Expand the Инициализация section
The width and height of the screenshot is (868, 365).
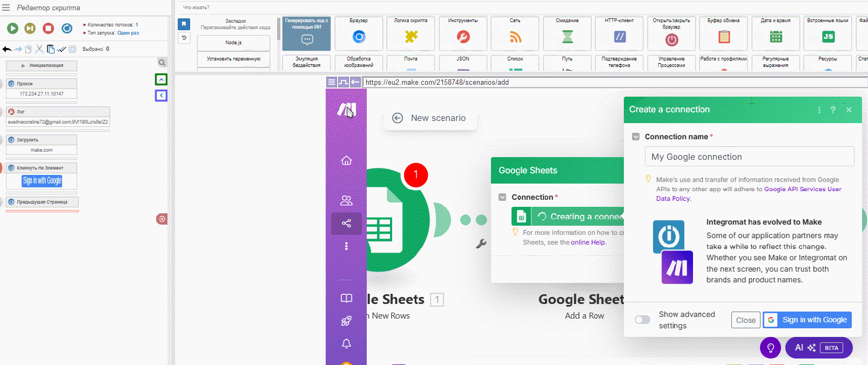tap(42, 66)
